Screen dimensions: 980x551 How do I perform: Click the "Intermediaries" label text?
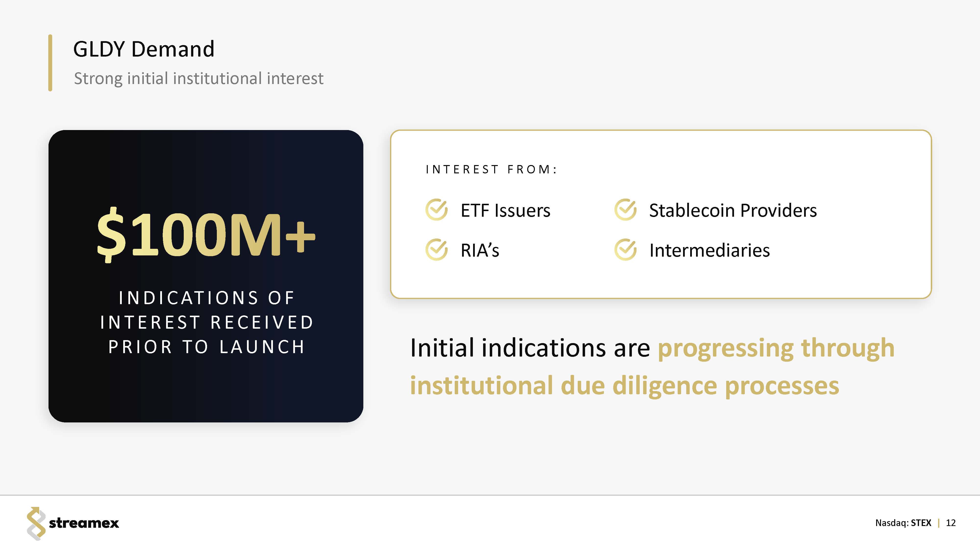[x=709, y=250]
